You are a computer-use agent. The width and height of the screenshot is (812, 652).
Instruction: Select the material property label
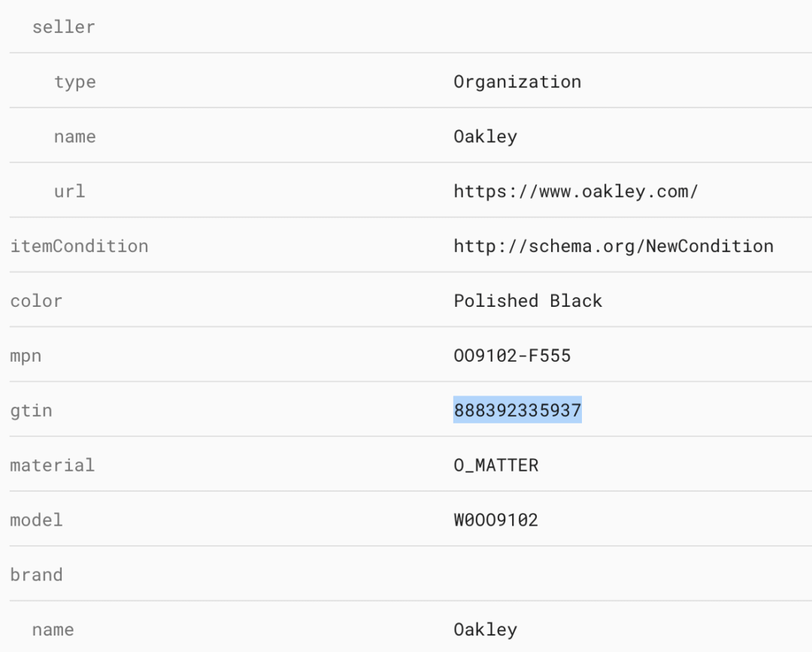(x=52, y=465)
